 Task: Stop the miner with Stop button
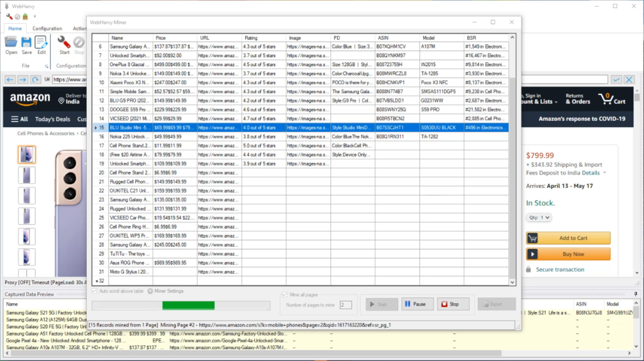453,304
